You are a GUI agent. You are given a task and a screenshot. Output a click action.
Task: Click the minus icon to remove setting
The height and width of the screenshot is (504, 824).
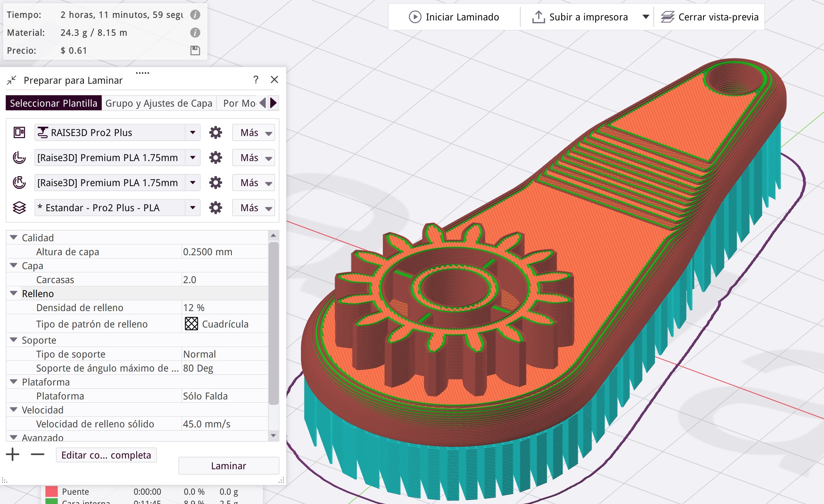click(37, 455)
